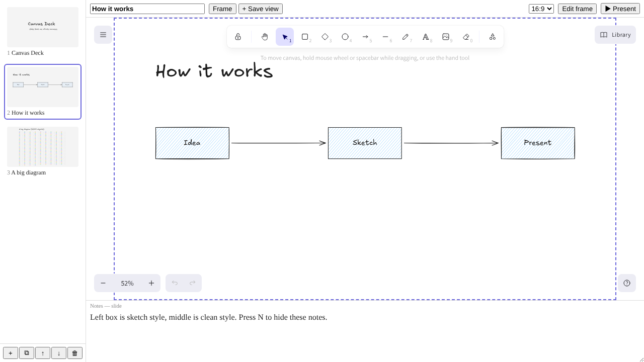Click the Undo arrow
Viewport: 644px width, 362px height.
pyautogui.click(x=175, y=283)
